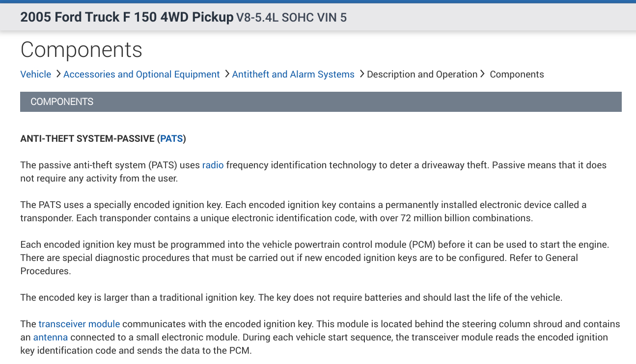Image resolution: width=636 pixels, height=364 pixels.
Task: Click the ANTI-THEFT SYSTEM-PASSIVE heading text
Action: (87, 139)
